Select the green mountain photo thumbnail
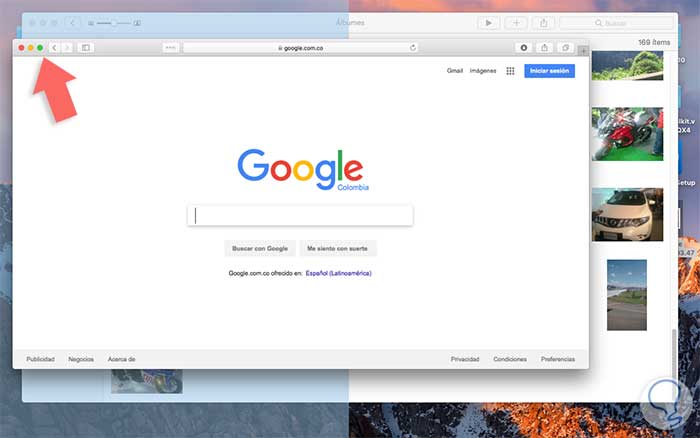700x438 pixels. [x=627, y=66]
